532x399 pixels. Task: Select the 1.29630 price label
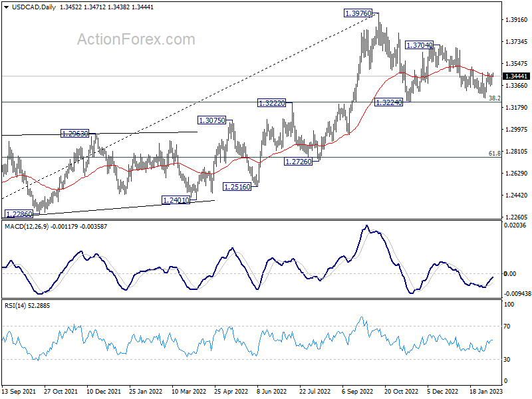coord(75,134)
